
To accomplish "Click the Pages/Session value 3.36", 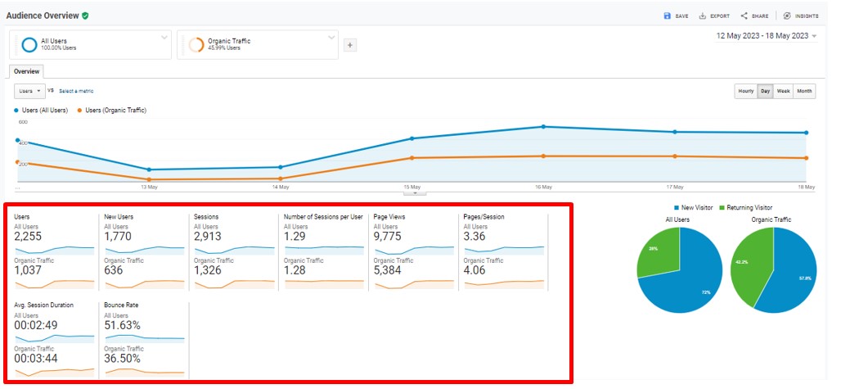I will point(474,237).
